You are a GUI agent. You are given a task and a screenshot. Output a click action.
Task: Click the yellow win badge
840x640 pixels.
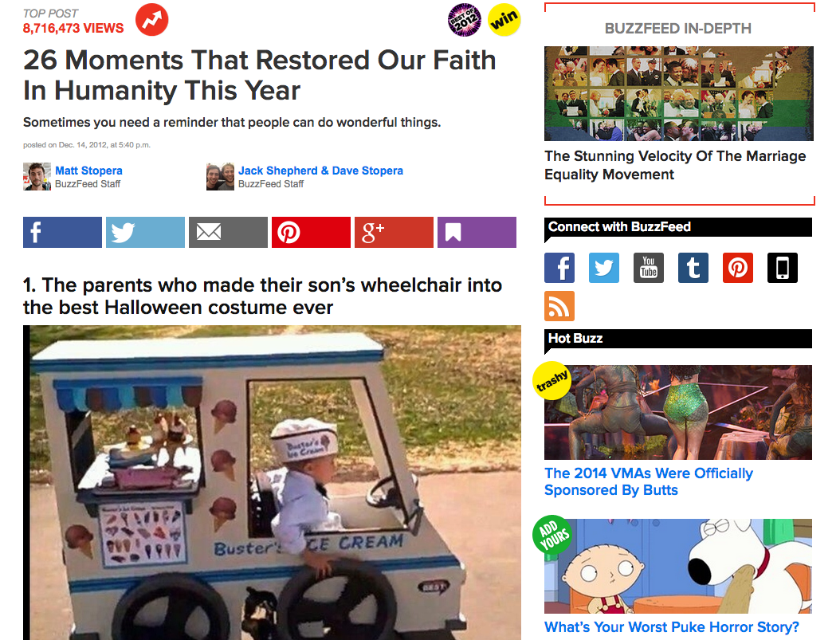[504, 21]
